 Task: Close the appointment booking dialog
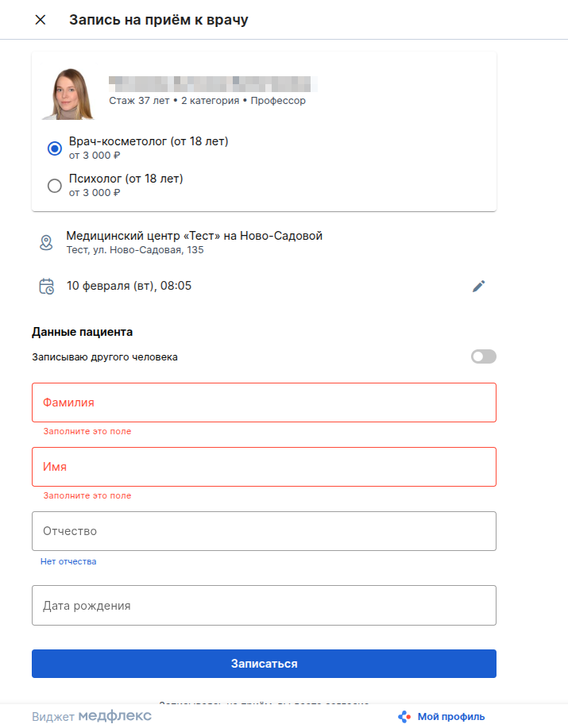pyautogui.click(x=41, y=20)
